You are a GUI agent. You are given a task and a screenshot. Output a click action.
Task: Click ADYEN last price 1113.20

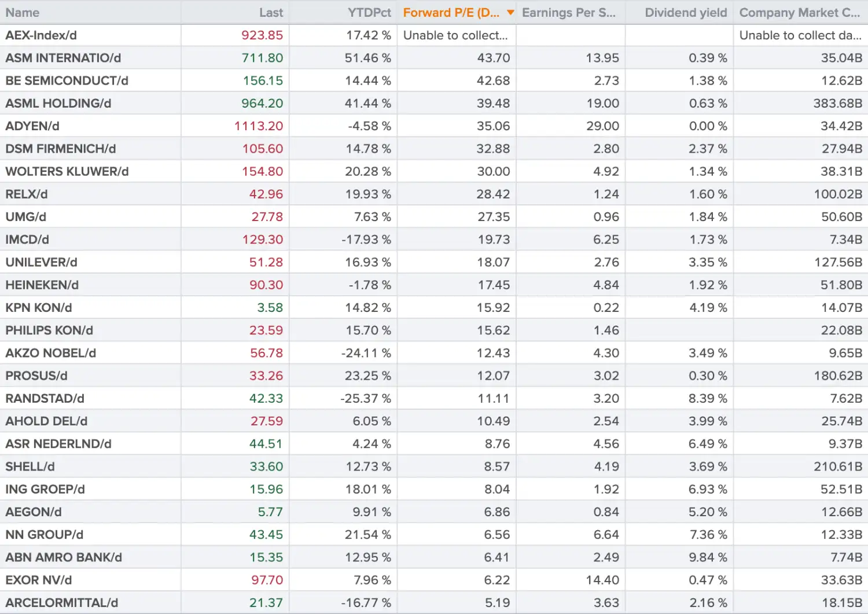(259, 126)
